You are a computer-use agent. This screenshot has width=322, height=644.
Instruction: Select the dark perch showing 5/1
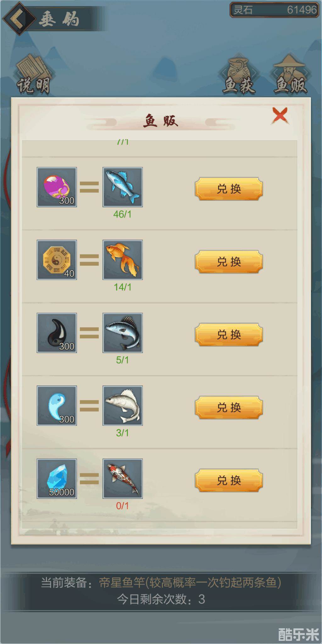pos(123,333)
